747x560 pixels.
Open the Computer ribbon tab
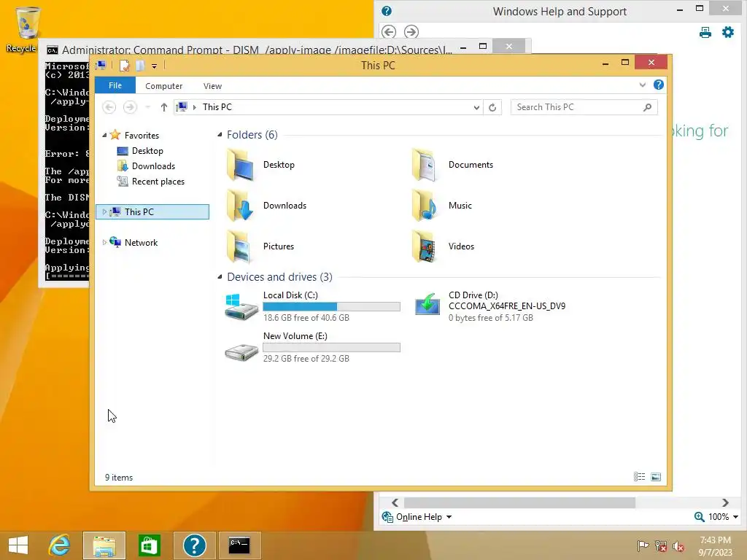pos(164,86)
